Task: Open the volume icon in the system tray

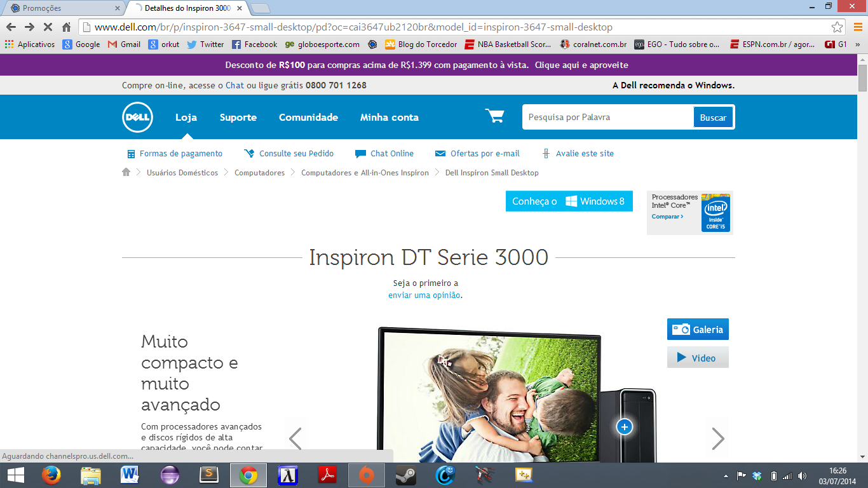Action: pyautogui.click(x=803, y=475)
